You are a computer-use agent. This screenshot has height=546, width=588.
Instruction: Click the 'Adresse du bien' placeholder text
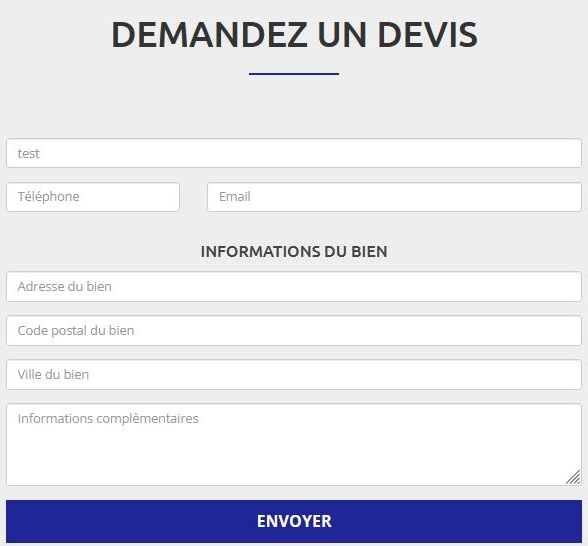click(x=64, y=286)
